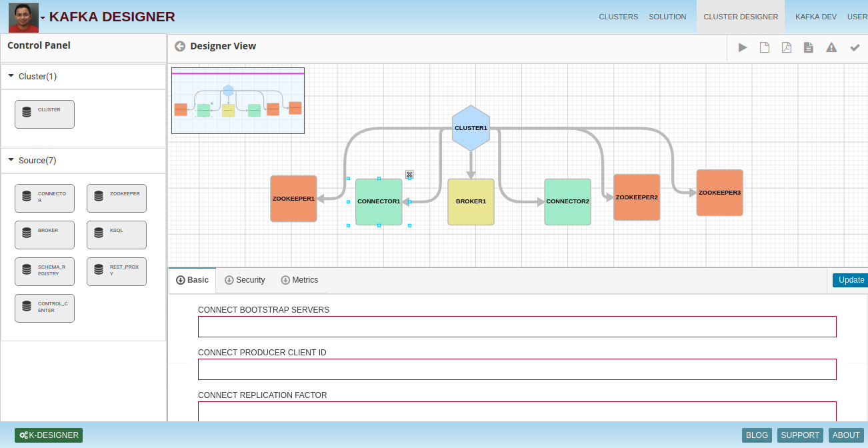The image size is (868, 448).
Task: Collapse the Cluster(1) section
Action: (11, 76)
